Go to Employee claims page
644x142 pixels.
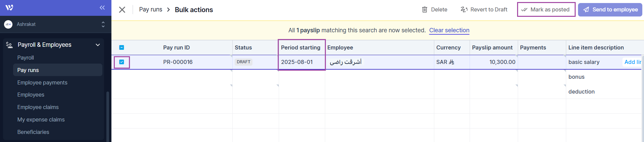point(38,107)
